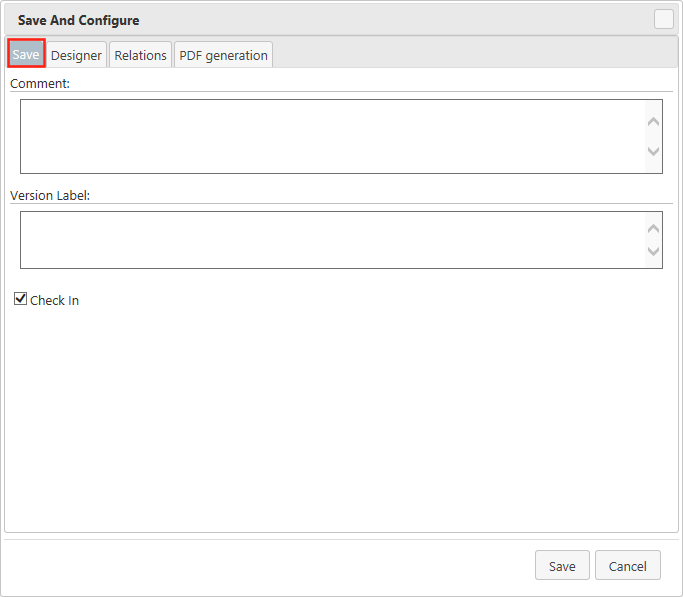Click inside the Comment text box
This screenshot has width=683, height=597.
(330, 136)
